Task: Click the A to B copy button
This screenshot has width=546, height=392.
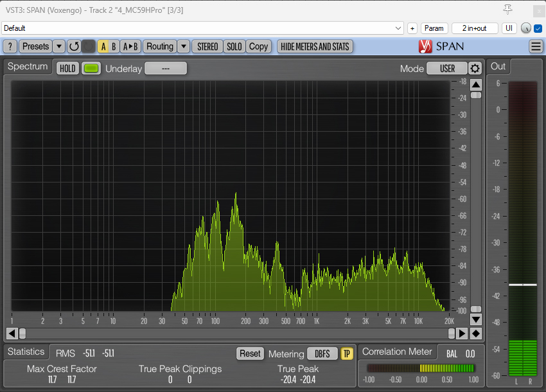Action: coord(130,46)
